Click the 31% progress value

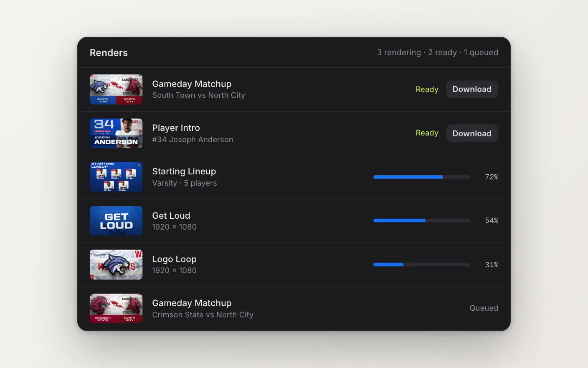click(492, 265)
